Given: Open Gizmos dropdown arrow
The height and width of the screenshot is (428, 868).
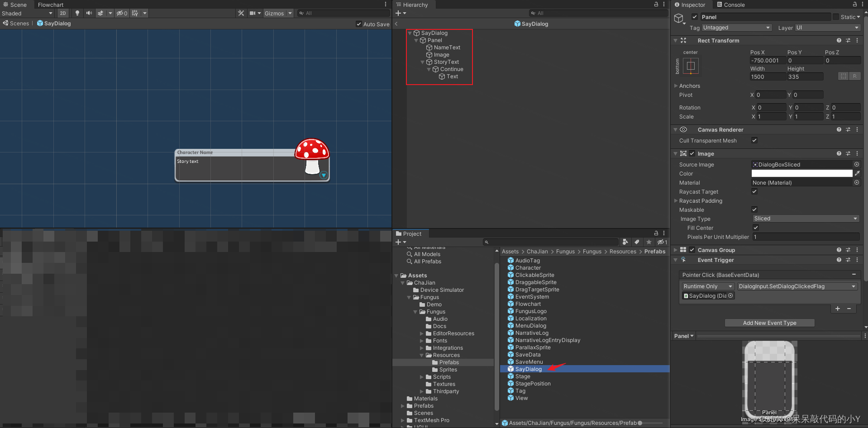Looking at the screenshot, I should click(x=290, y=13).
